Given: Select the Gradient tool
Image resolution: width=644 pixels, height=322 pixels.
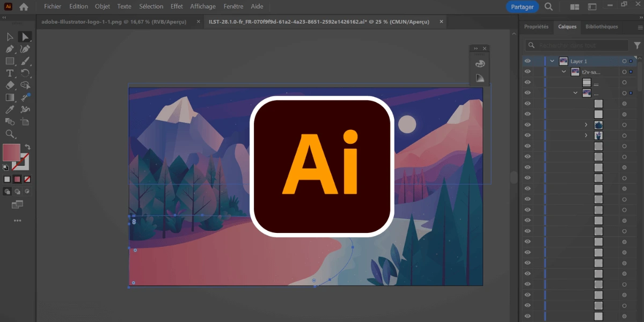Looking at the screenshot, I should pyautogui.click(x=10, y=98).
